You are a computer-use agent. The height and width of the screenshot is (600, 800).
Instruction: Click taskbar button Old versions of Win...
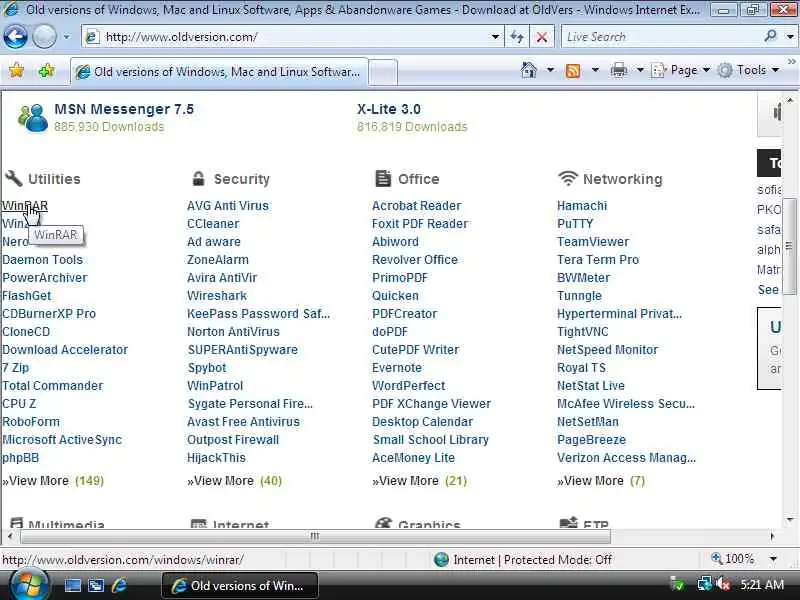(x=240, y=585)
